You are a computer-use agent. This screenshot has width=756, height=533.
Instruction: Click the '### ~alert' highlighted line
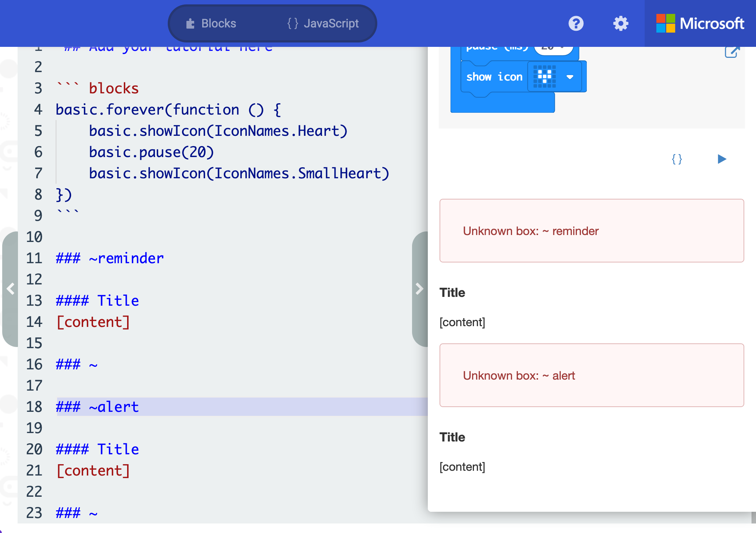point(97,407)
